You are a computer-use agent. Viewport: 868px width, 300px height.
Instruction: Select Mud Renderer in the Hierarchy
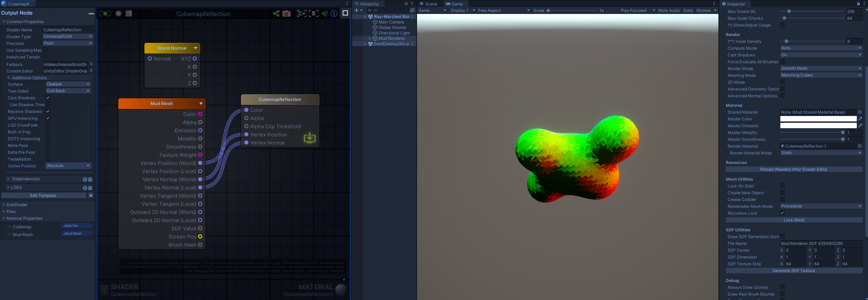(392, 38)
